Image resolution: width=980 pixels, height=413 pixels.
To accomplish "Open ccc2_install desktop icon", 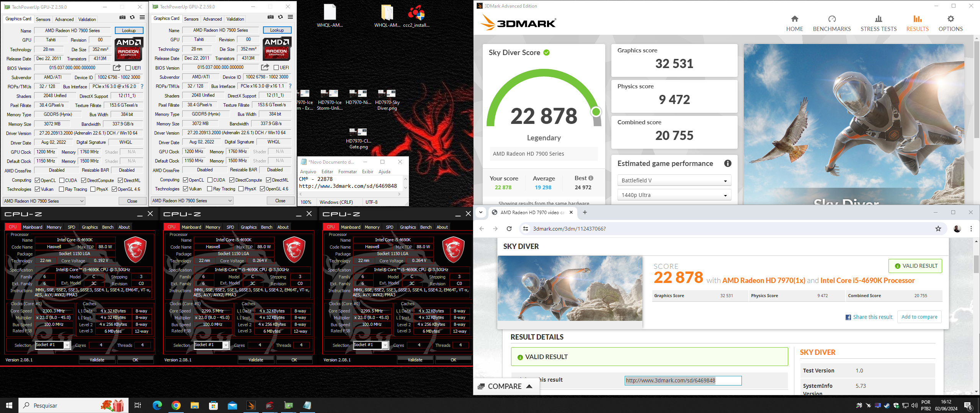I will click(416, 16).
